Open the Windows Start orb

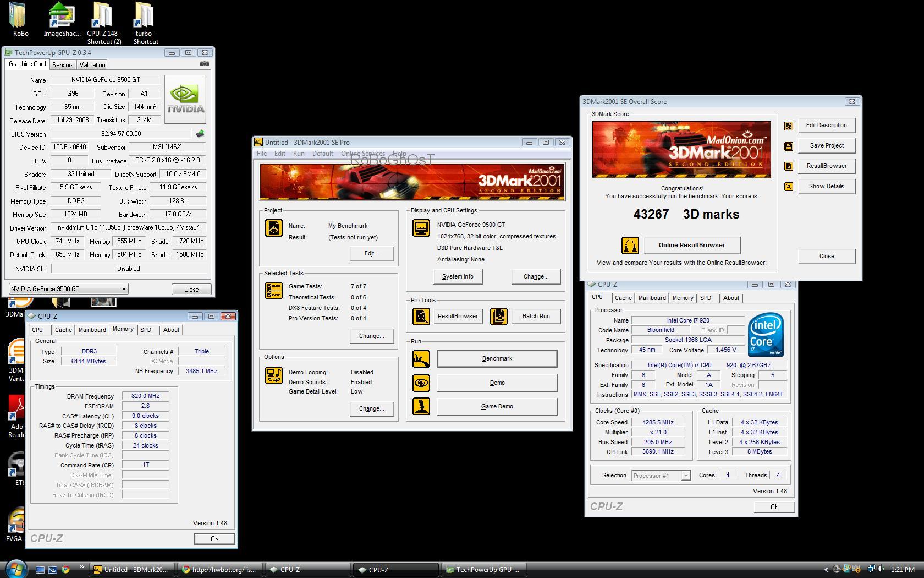coord(15,569)
